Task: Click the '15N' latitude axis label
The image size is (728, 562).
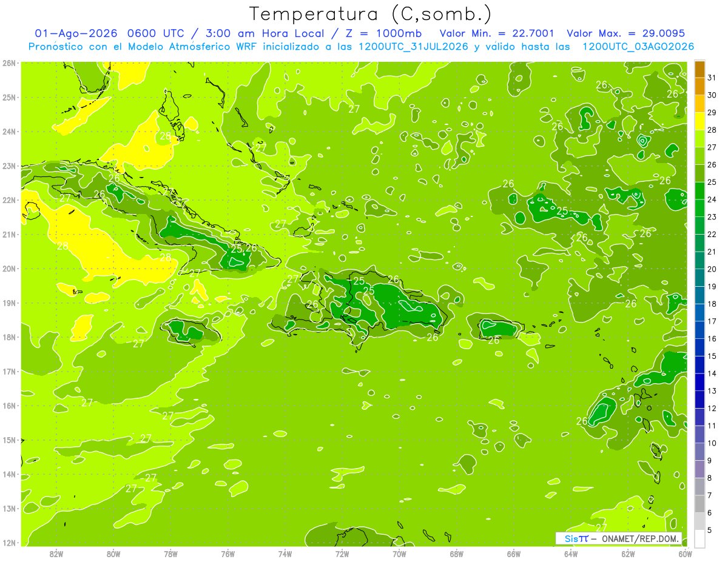Action: coord(8,440)
